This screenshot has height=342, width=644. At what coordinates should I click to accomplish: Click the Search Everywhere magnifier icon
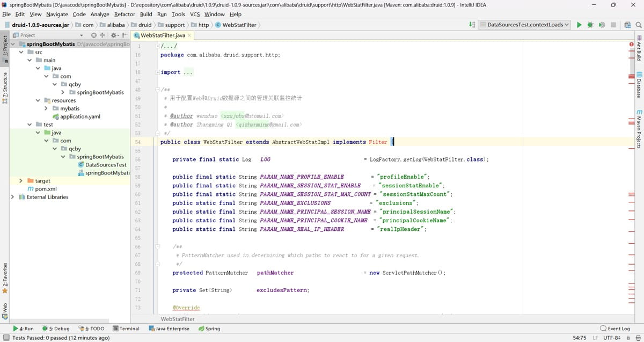[x=638, y=25]
